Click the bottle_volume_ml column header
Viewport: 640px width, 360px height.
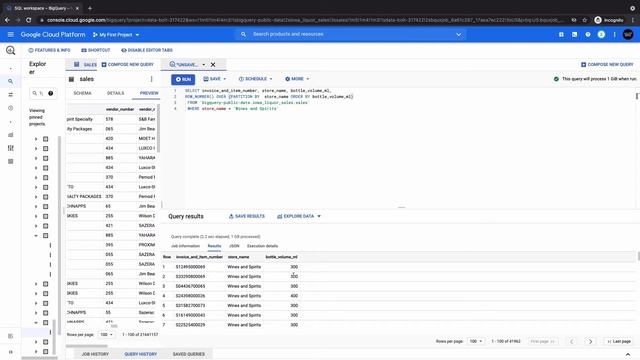(281, 257)
